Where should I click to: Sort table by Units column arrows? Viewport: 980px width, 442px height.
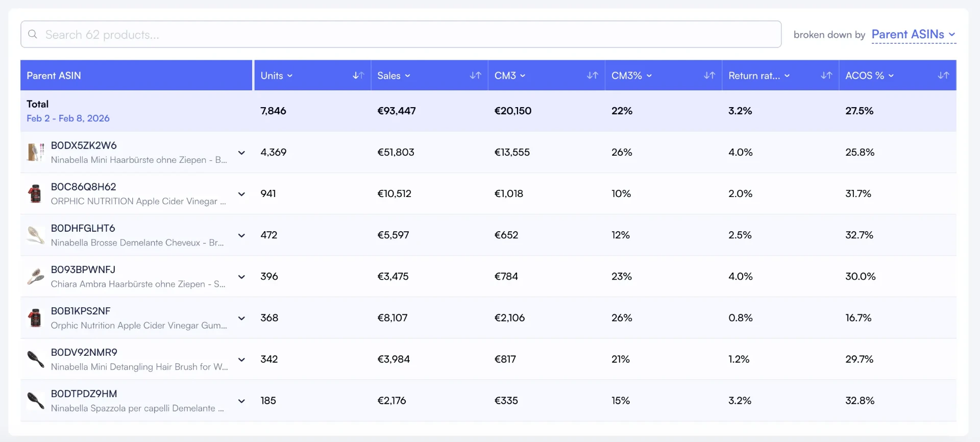point(358,76)
